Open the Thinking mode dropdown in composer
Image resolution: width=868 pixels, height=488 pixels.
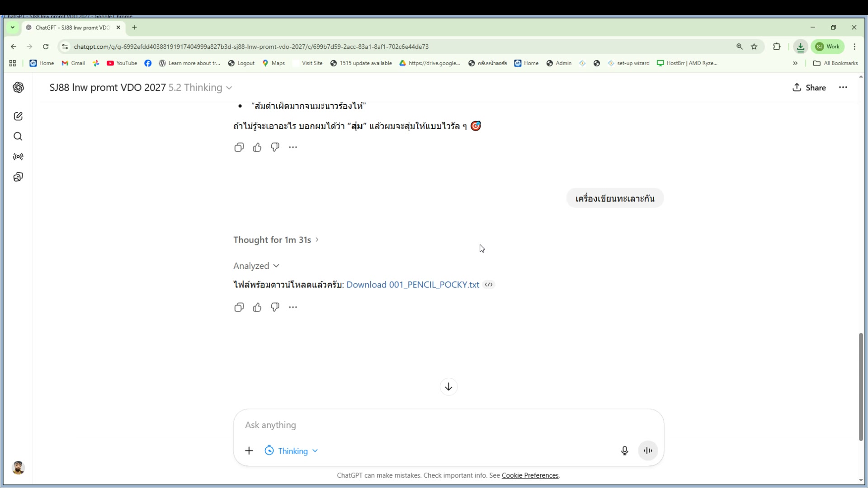coord(292,451)
